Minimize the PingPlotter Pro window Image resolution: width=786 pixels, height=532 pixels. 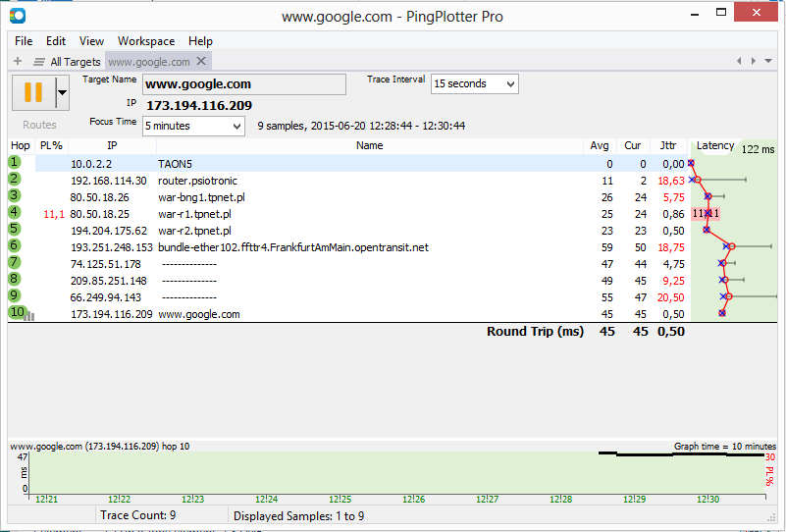pyautogui.click(x=695, y=14)
